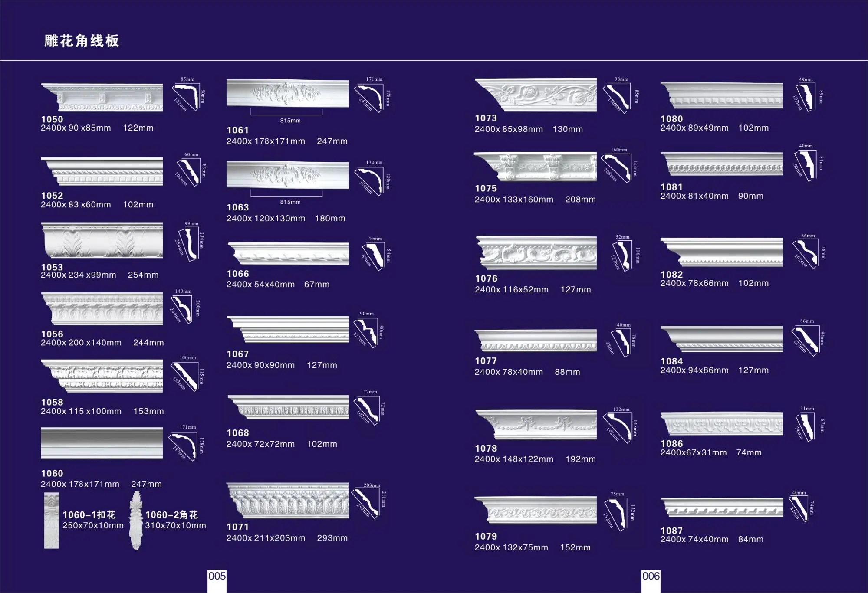Click the 雕花角线板 page heading
The image size is (868, 593).
[x=82, y=41]
